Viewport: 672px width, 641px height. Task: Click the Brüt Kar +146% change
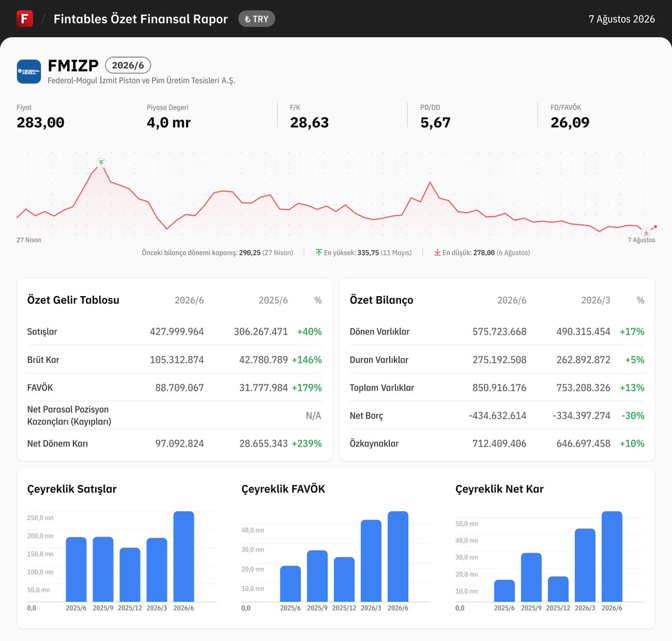coord(307,359)
